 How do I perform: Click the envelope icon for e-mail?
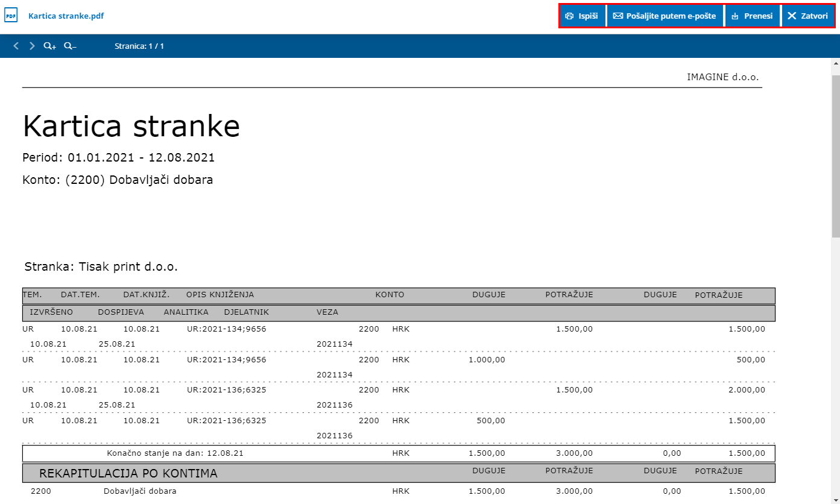[x=617, y=16]
